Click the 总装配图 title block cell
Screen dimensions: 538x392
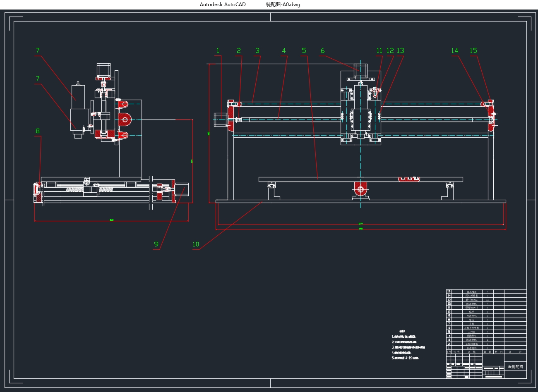pos(515,367)
